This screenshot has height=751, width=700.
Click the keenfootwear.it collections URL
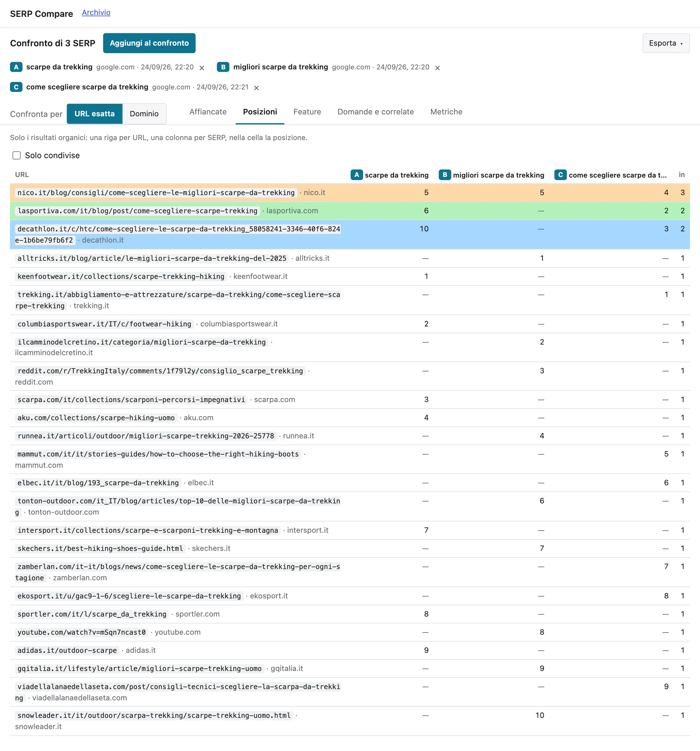coord(121,276)
